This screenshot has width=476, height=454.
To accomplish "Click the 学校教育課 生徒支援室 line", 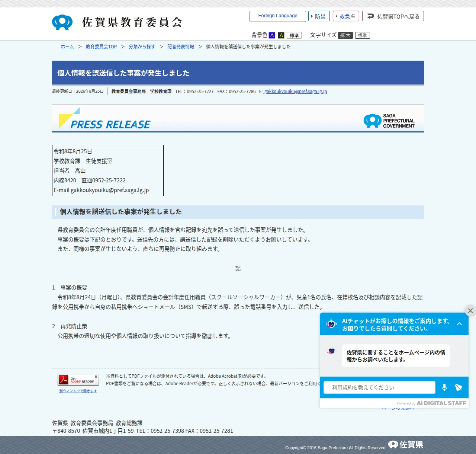I will click(x=83, y=161).
